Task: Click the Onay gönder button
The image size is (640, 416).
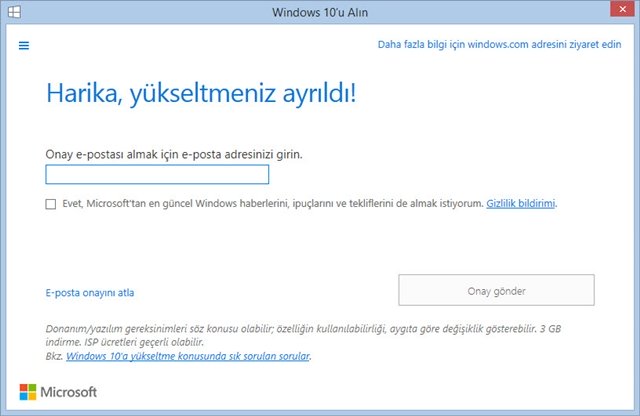Action: [x=496, y=290]
